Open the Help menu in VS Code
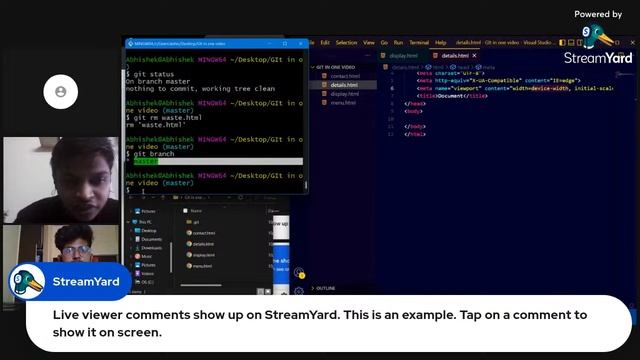This screenshot has width=640, height=360. (x=440, y=42)
